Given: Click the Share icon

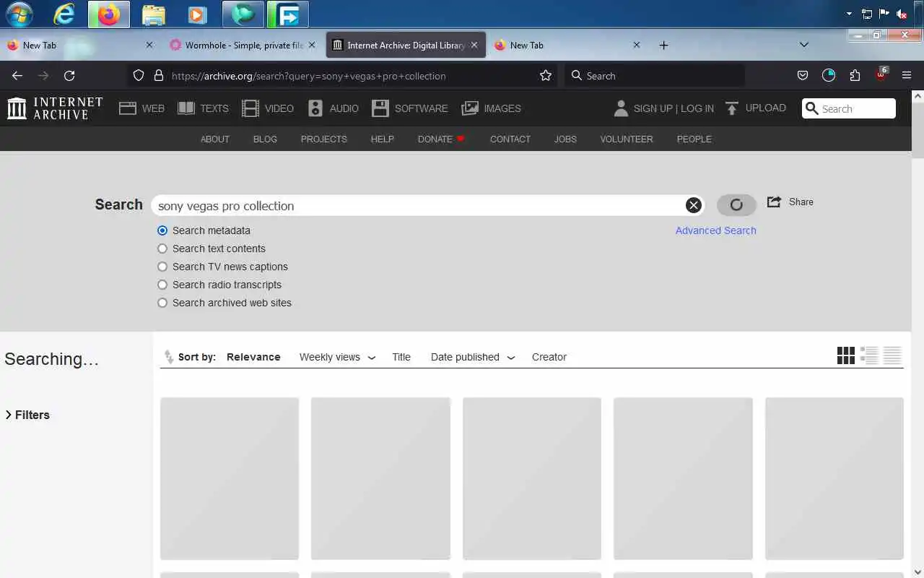Looking at the screenshot, I should point(774,202).
